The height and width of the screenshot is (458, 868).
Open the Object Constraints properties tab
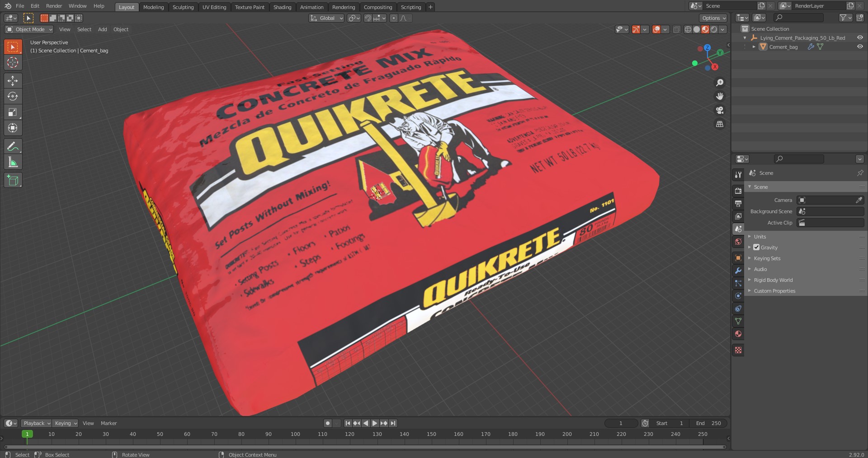pyautogui.click(x=738, y=308)
